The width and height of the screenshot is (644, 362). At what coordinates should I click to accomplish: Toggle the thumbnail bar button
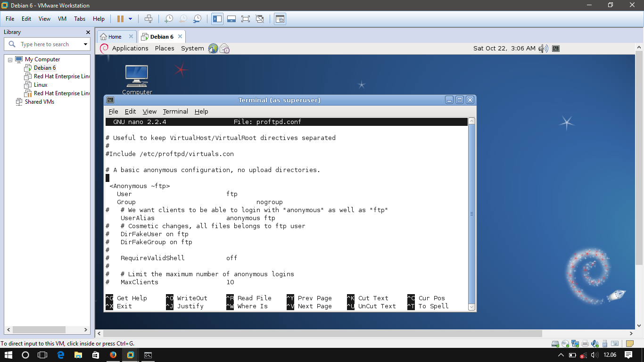pyautogui.click(x=231, y=19)
